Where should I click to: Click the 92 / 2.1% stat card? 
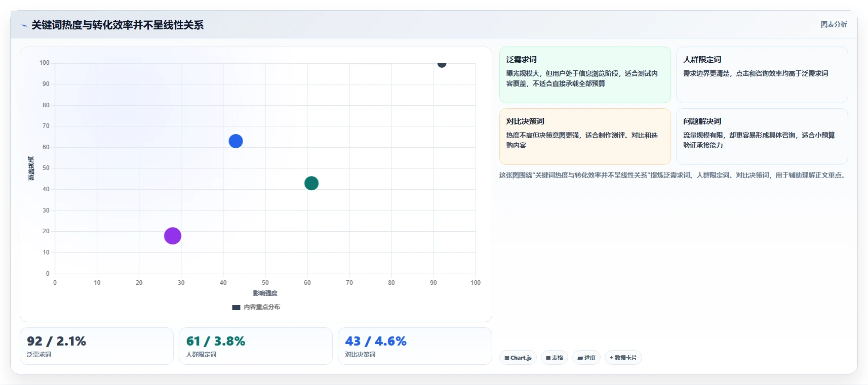97,346
